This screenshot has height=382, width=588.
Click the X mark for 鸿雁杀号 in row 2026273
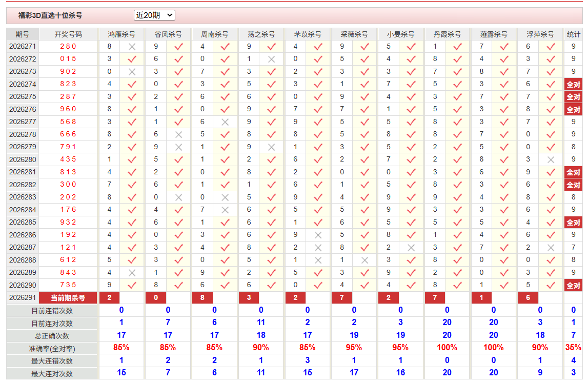(132, 72)
